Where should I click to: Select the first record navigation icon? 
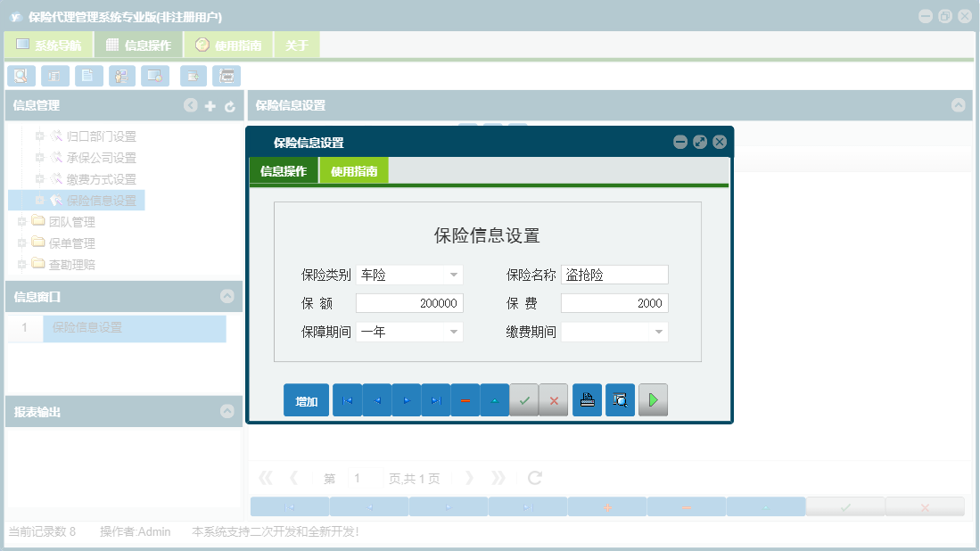(347, 400)
